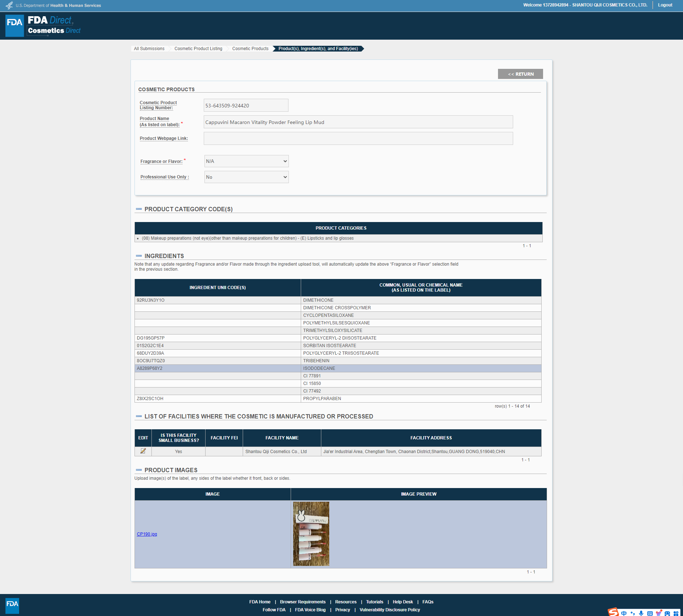Click the Logout link

665,5
